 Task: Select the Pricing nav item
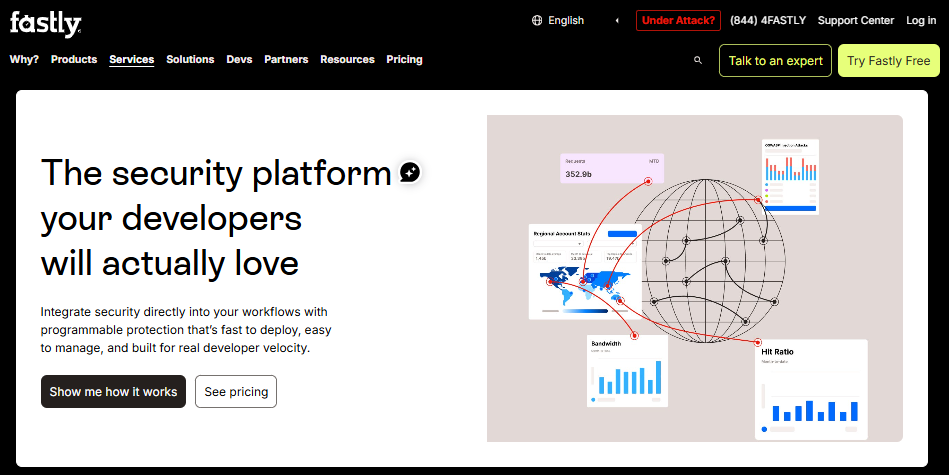tap(404, 59)
